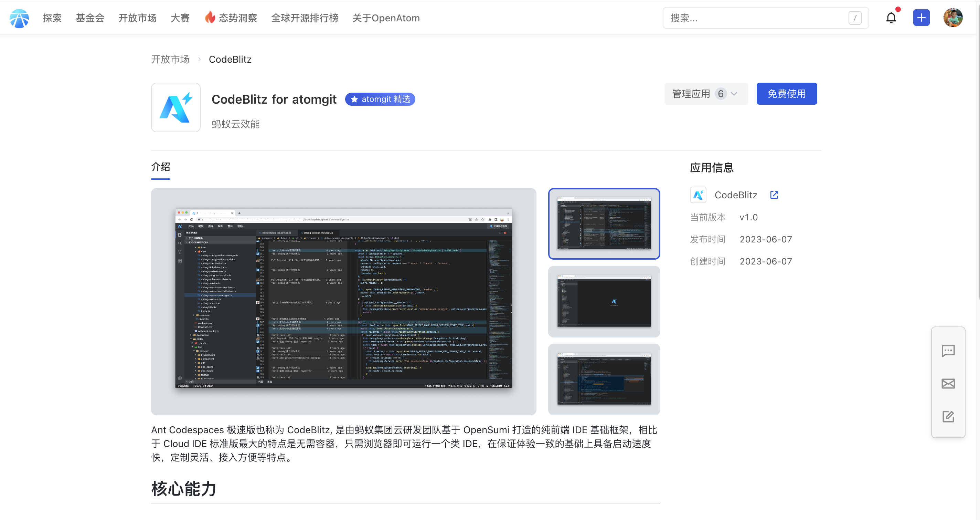This screenshot has width=980, height=520.
Task: Click the 蚂蚁云效能 publisher text
Action: (x=235, y=124)
